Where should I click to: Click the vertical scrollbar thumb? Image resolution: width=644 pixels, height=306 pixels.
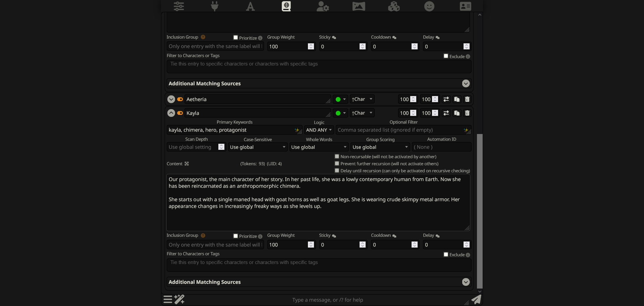click(x=480, y=211)
